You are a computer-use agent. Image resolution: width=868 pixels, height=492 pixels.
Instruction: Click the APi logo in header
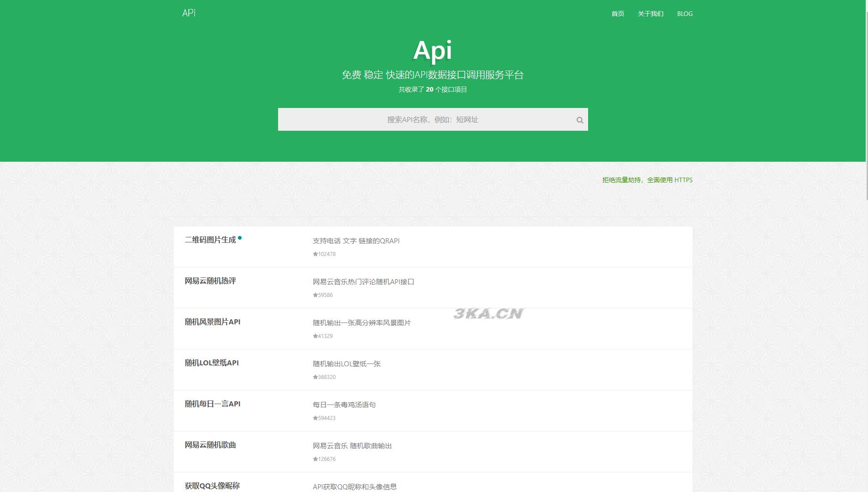tap(189, 13)
